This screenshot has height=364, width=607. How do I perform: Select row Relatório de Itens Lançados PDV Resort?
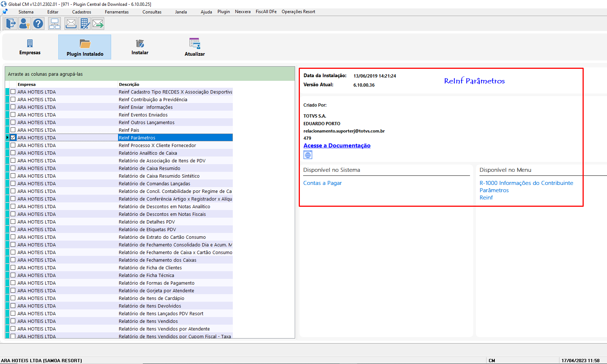tap(119, 313)
